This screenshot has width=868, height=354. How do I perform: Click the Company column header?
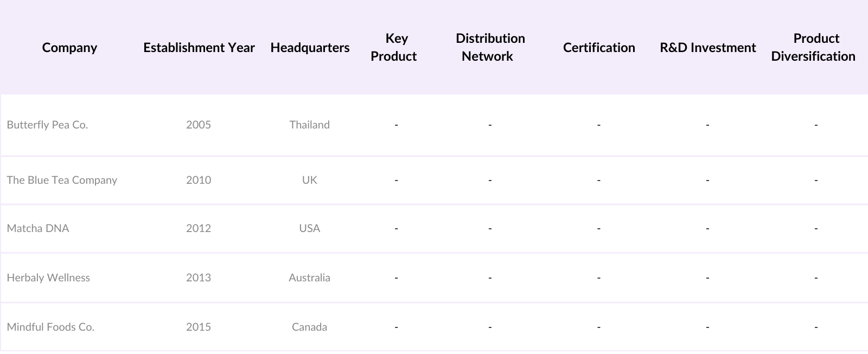pyautogui.click(x=69, y=48)
